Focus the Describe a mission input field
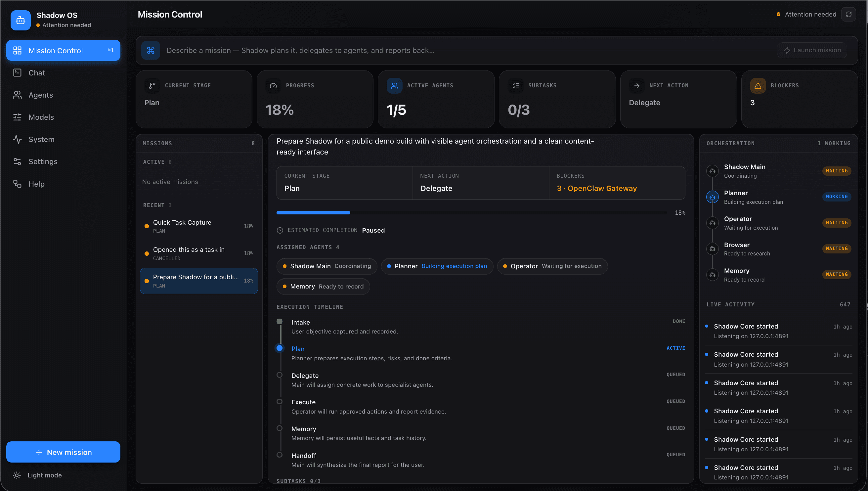The image size is (868, 491). click(x=468, y=50)
